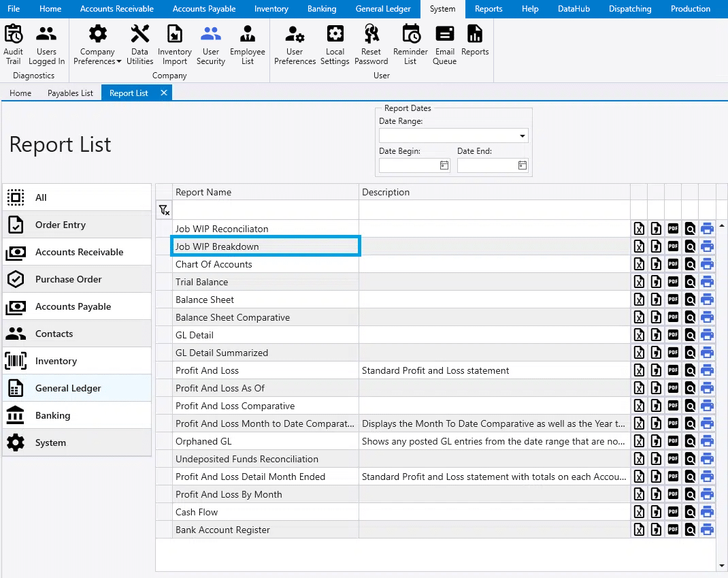
Task: Click the scrollbar down arrow
Action: [x=721, y=566]
